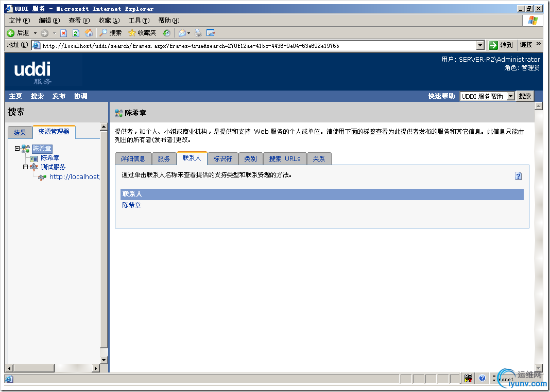Click the uddi 服务 logo
Image resolution: width=550 pixels, height=392 pixels.
pos(32,73)
